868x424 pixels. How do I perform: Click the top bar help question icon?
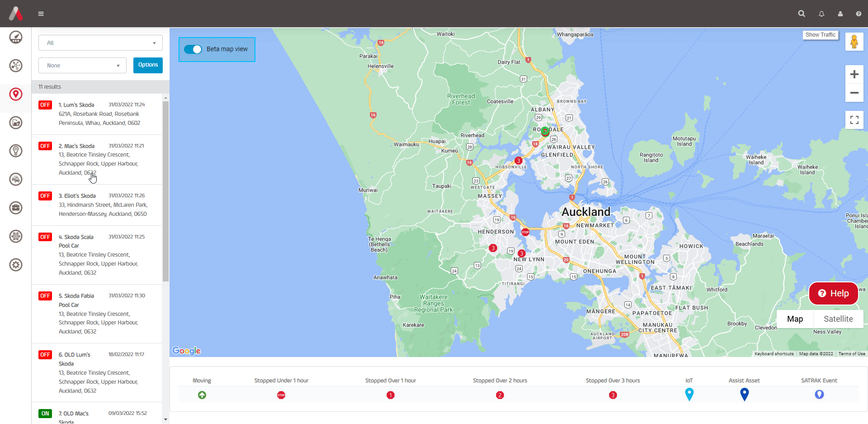tap(859, 14)
